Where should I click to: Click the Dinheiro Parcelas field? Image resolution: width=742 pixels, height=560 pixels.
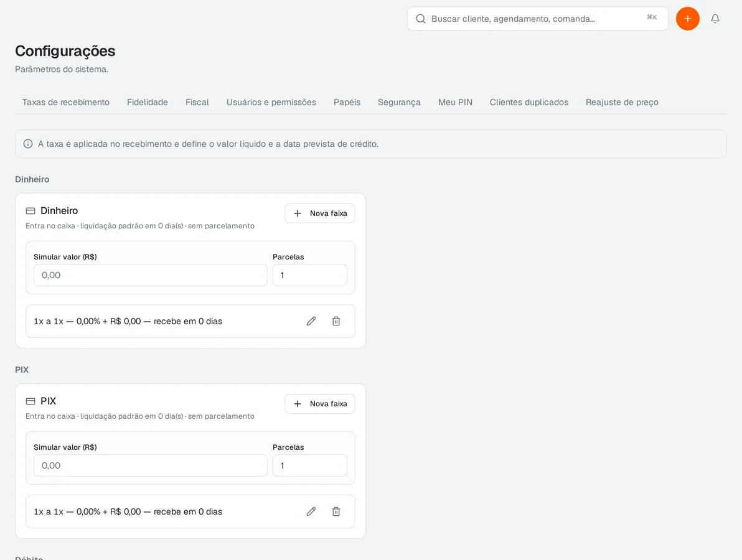[x=310, y=275]
